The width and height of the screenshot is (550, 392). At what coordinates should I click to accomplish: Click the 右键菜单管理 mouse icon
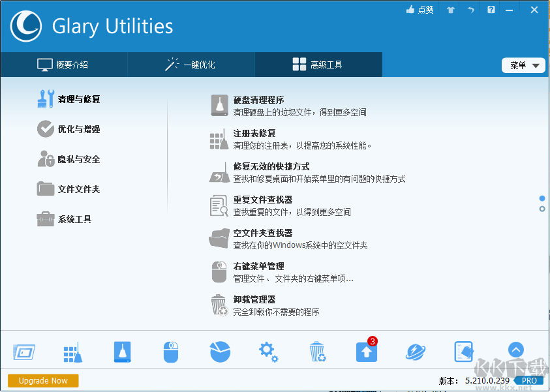pyautogui.click(x=219, y=272)
